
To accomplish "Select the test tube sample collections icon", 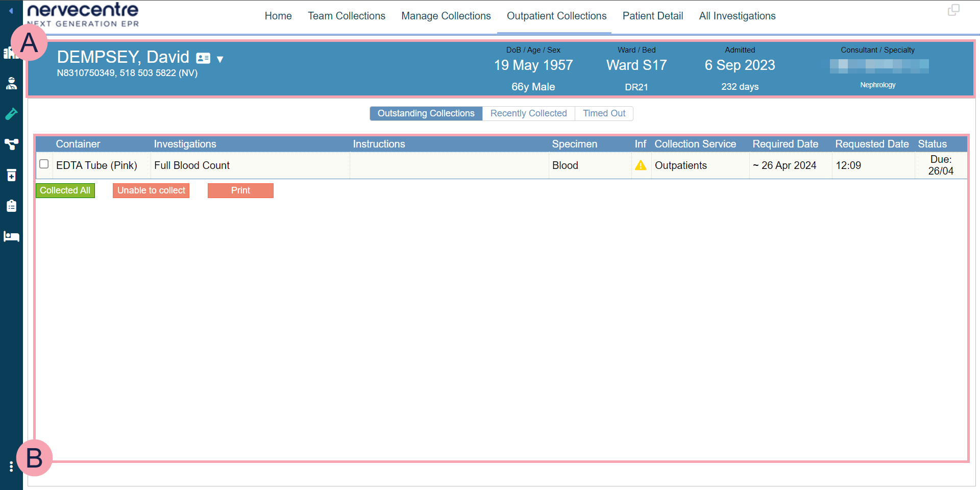I will coord(11,114).
